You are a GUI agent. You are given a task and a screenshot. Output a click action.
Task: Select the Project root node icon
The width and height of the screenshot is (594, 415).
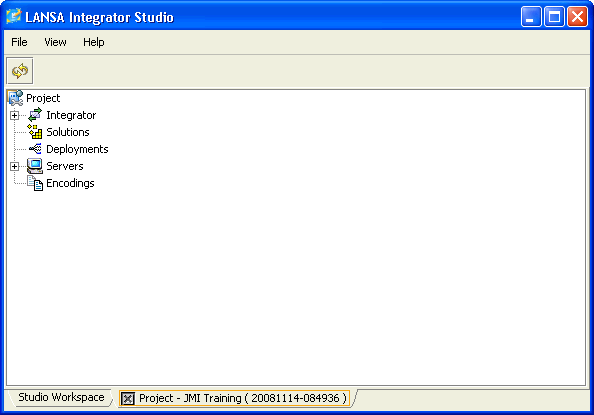tap(16, 98)
